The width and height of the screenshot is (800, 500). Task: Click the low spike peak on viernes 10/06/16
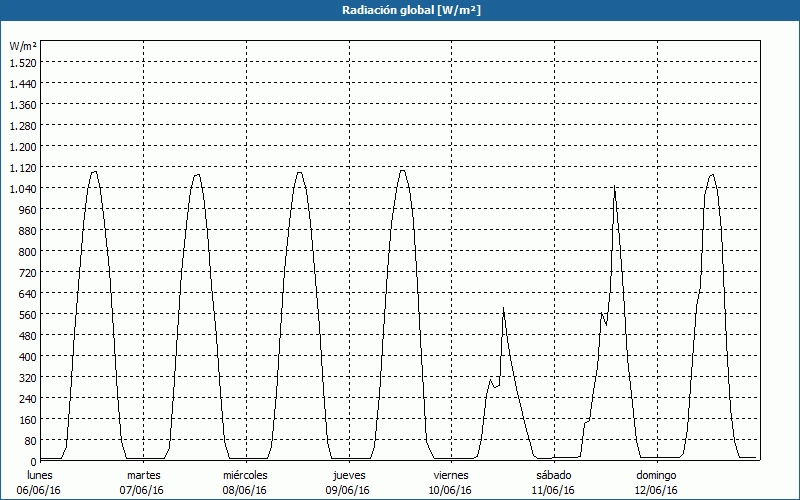[503, 308]
